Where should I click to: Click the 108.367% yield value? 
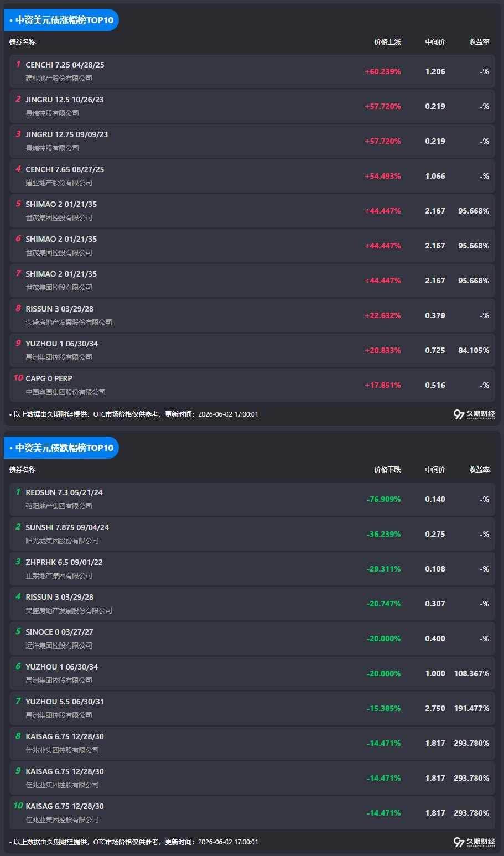click(x=471, y=673)
